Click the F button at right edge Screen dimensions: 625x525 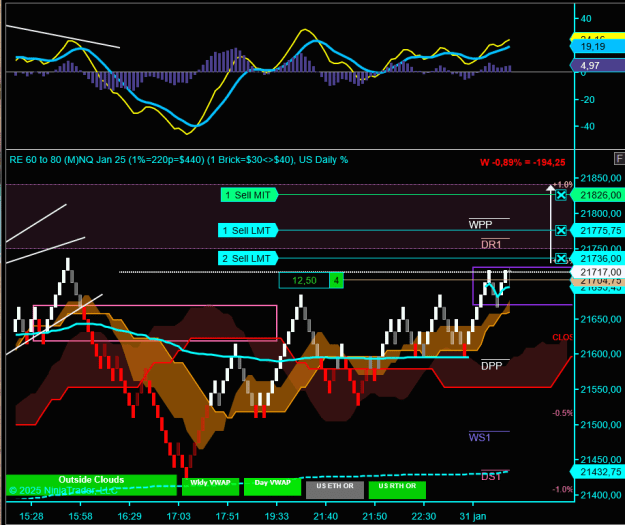[619, 159]
